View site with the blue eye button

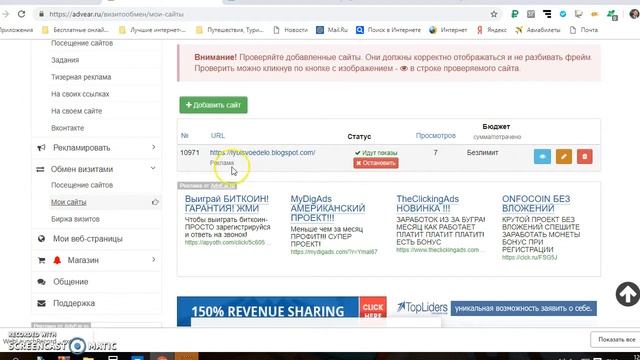click(x=542, y=156)
